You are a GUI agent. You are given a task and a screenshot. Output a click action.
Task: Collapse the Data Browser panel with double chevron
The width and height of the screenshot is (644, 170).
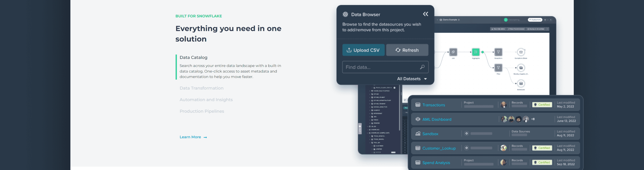coord(425,14)
